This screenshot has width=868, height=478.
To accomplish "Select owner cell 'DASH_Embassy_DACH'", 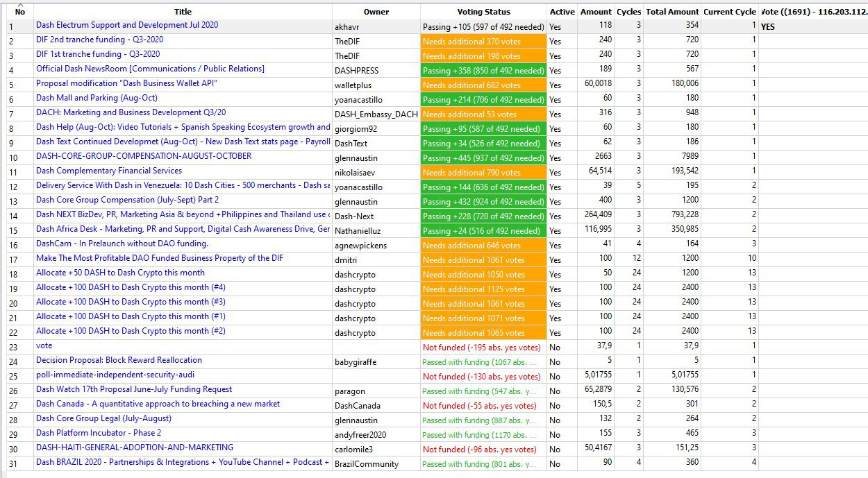I will point(376,114).
